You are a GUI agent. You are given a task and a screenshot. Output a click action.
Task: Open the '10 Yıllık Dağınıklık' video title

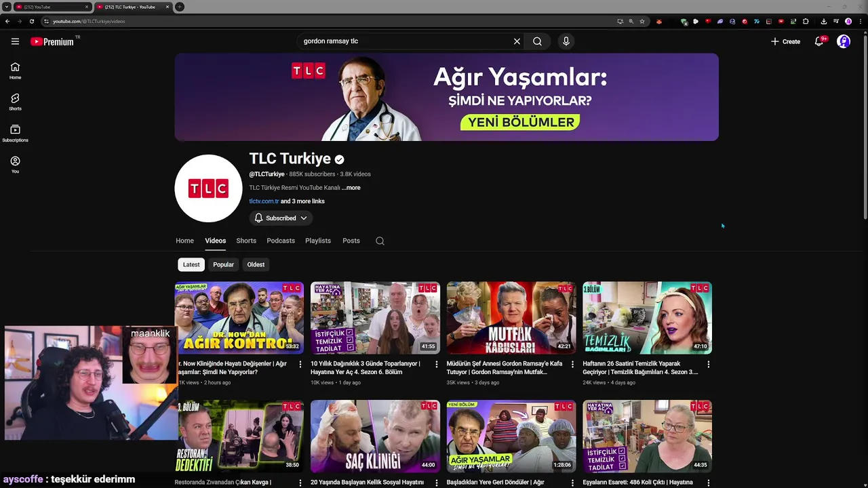tap(366, 368)
